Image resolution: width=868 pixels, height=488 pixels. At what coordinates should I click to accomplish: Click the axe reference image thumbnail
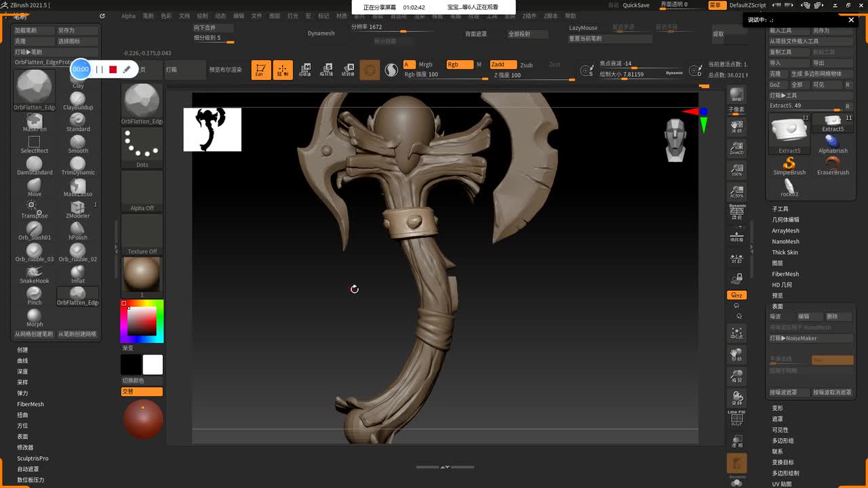[212, 129]
